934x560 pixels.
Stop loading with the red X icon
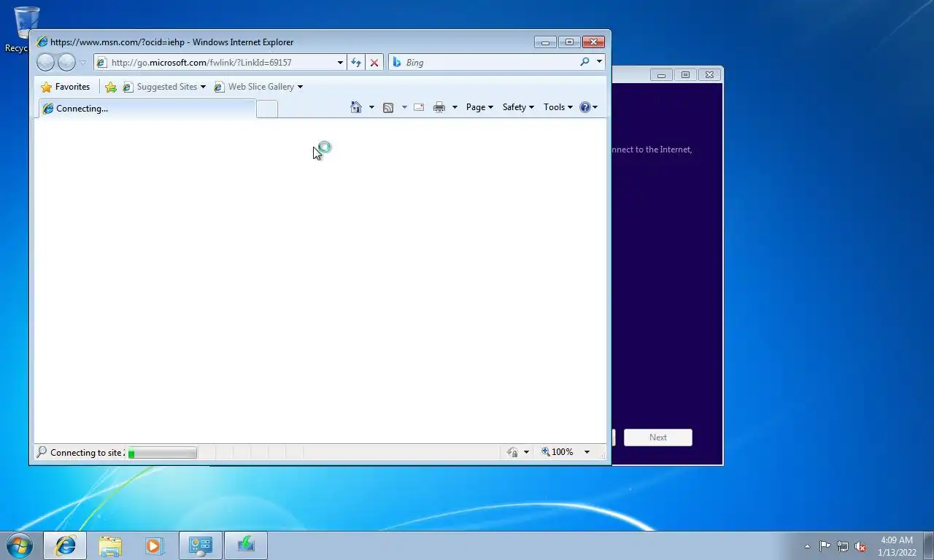(x=374, y=63)
